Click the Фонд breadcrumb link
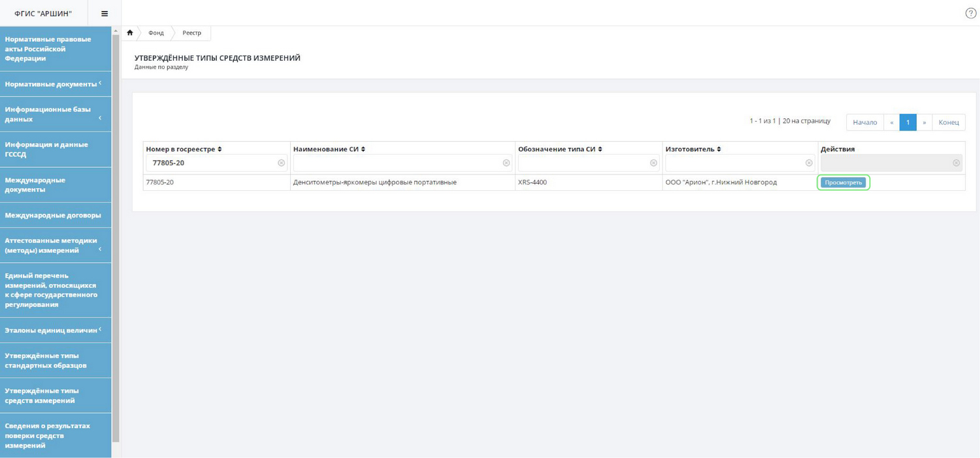The width and height of the screenshot is (980, 458). pyautogui.click(x=156, y=33)
